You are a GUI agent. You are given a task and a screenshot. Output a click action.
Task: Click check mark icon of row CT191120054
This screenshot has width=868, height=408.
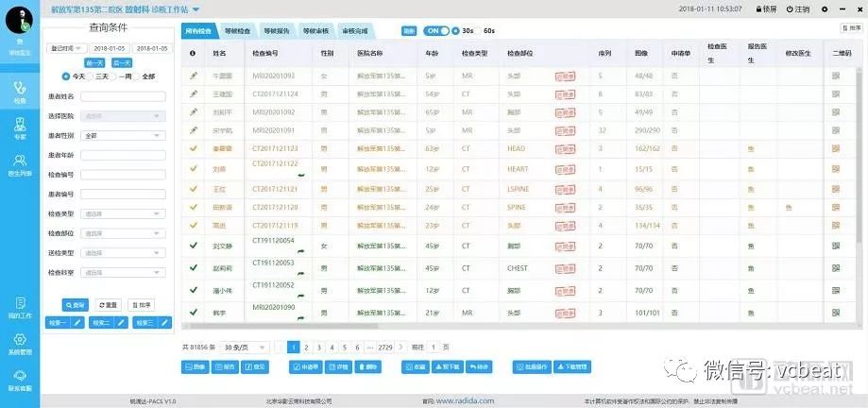tap(194, 246)
